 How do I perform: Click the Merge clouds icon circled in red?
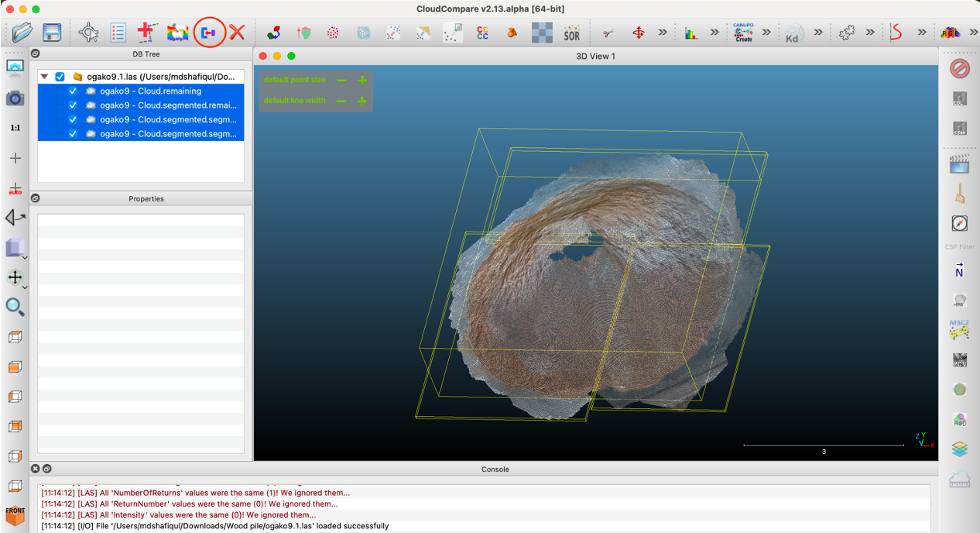tap(208, 33)
